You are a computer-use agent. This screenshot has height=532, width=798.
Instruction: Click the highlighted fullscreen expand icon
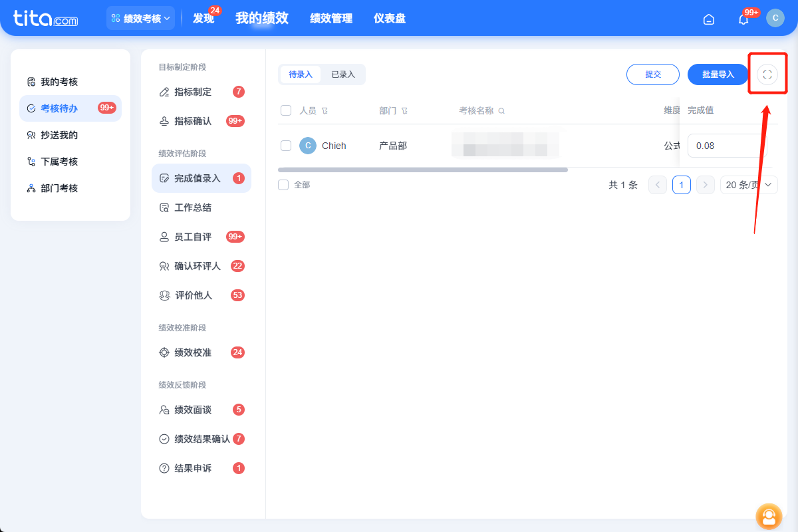click(x=767, y=74)
